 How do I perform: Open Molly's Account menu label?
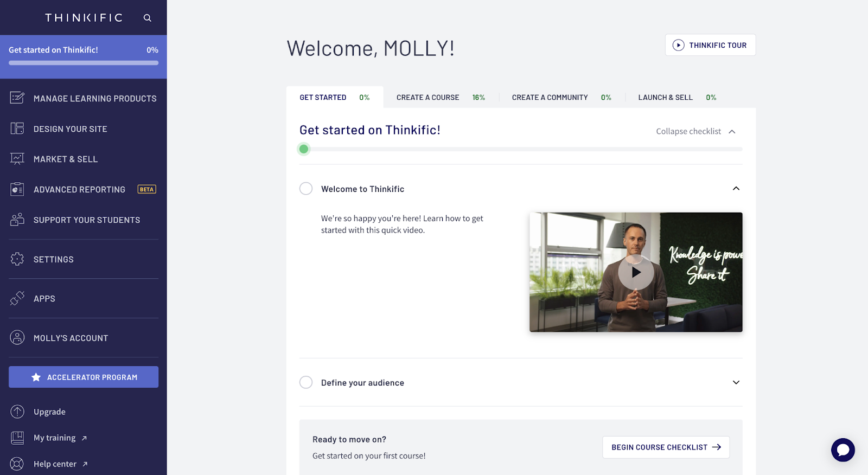click(71, 338)
